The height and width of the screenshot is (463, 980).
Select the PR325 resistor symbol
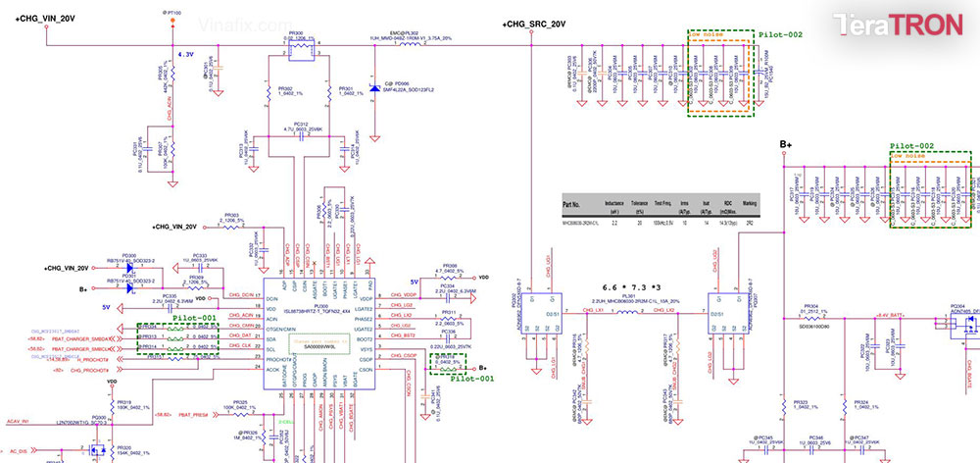[241, 414]
